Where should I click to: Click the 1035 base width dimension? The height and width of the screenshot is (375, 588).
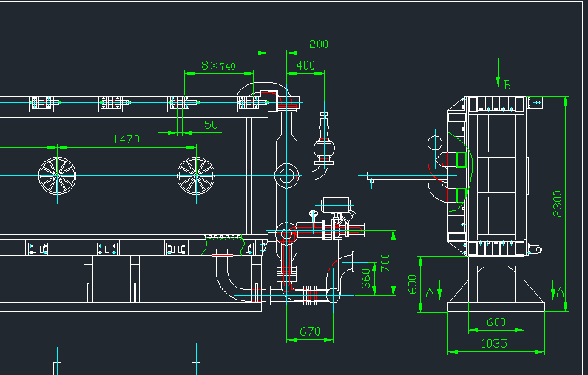pos(494,343)
